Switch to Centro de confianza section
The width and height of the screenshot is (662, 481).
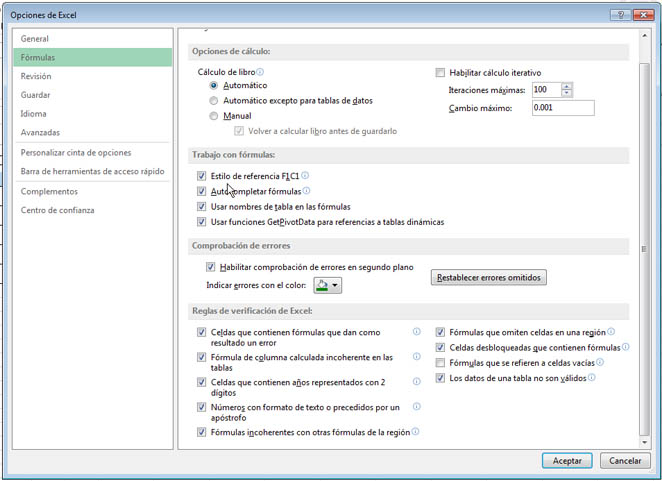pyautogui.click(x=58, y=210)
